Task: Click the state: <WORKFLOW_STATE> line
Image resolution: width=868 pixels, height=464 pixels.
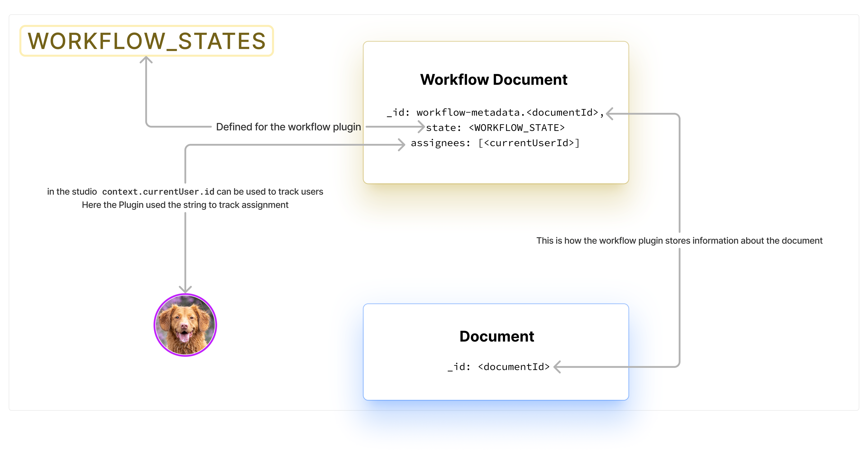Action: click(x=495, y=128)
